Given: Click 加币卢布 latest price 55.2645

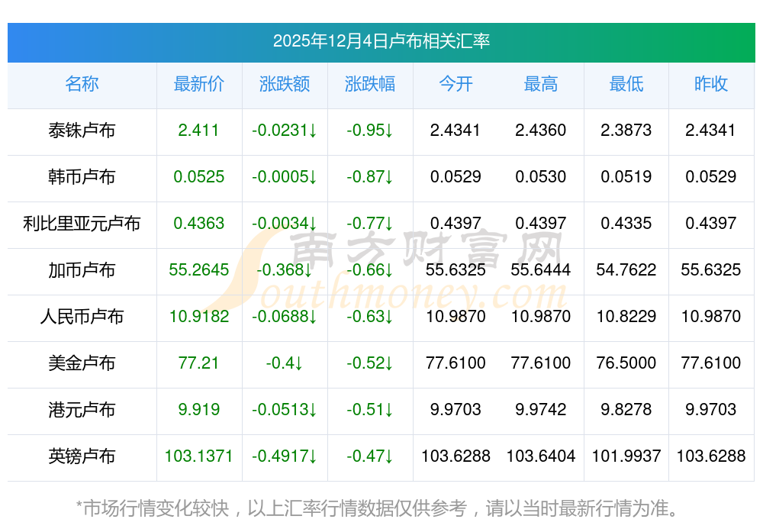Looking at the screenshot, I should coord(198,270).
